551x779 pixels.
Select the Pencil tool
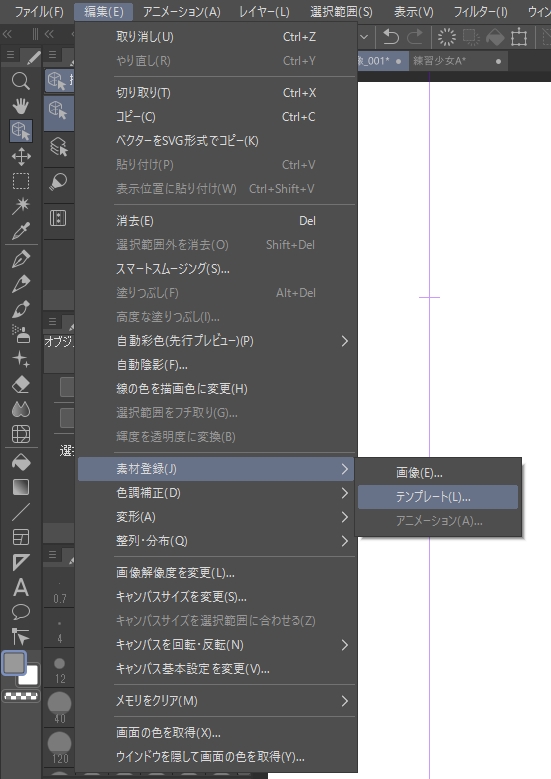[20, 284]
